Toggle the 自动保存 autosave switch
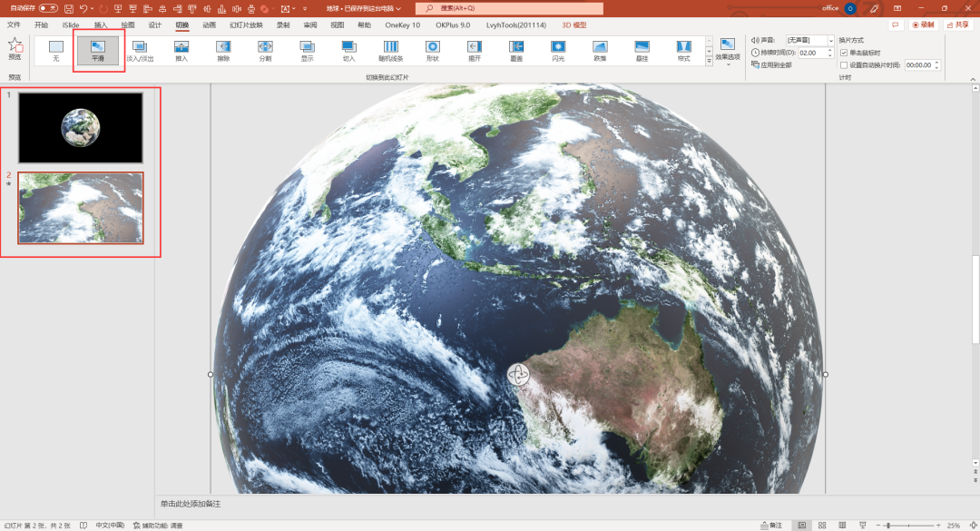This screenshot has height=531, width=980. pos(48,8)
